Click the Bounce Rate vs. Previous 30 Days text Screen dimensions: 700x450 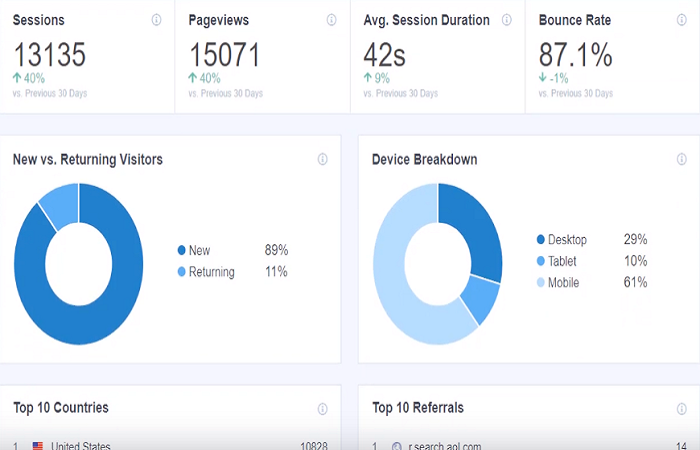point(576,93)
